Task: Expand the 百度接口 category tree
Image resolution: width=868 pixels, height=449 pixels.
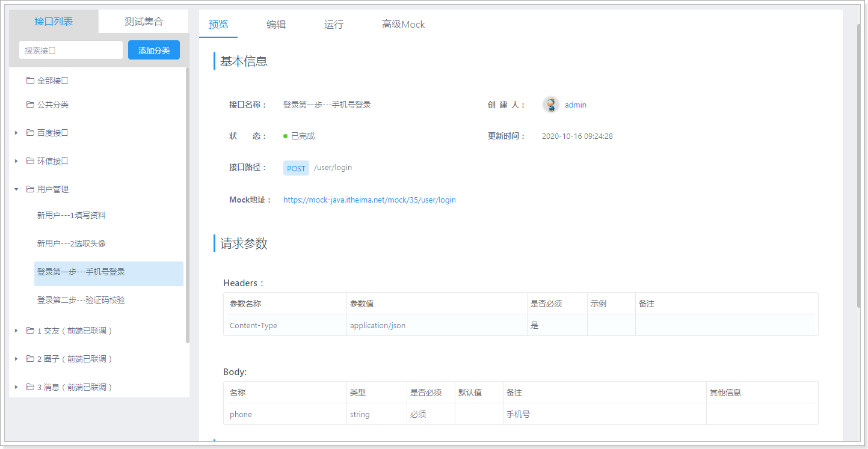Action: 16,132
